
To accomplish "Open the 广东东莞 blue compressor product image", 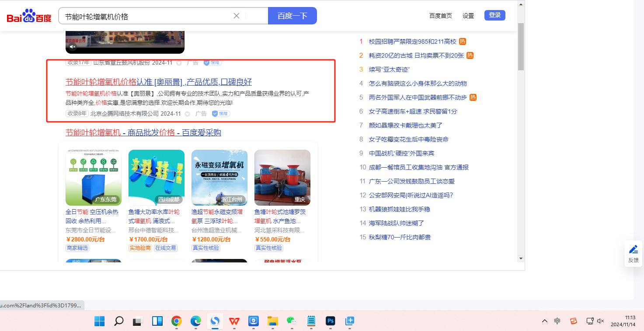I will coord(94,178).
